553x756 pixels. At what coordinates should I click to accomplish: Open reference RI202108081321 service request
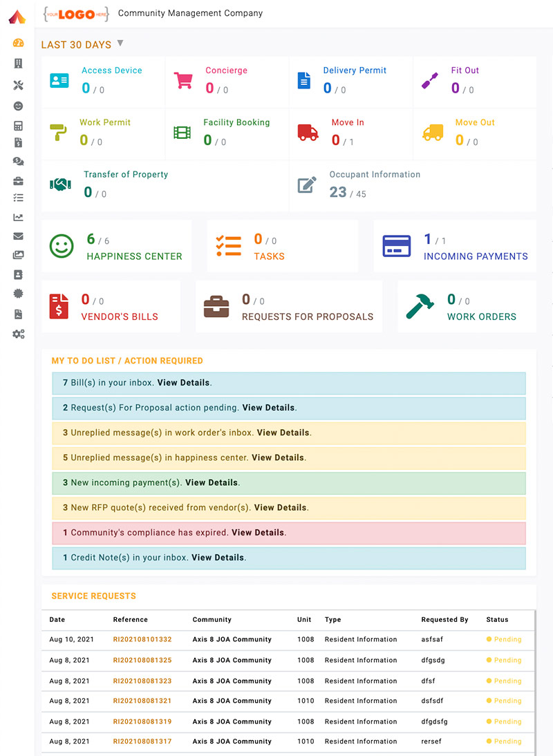[142, 701]
